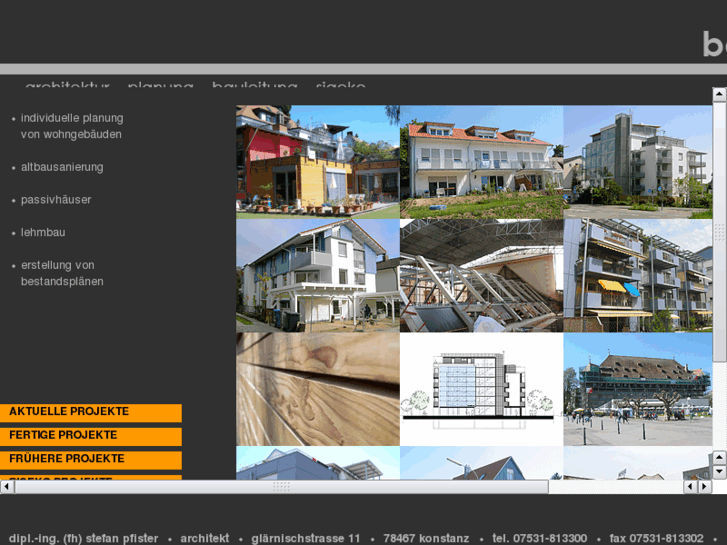
Task: Click the 'dipl.-ing. (fh) stefan pfister' footer text
Action: tap(83, 539)
